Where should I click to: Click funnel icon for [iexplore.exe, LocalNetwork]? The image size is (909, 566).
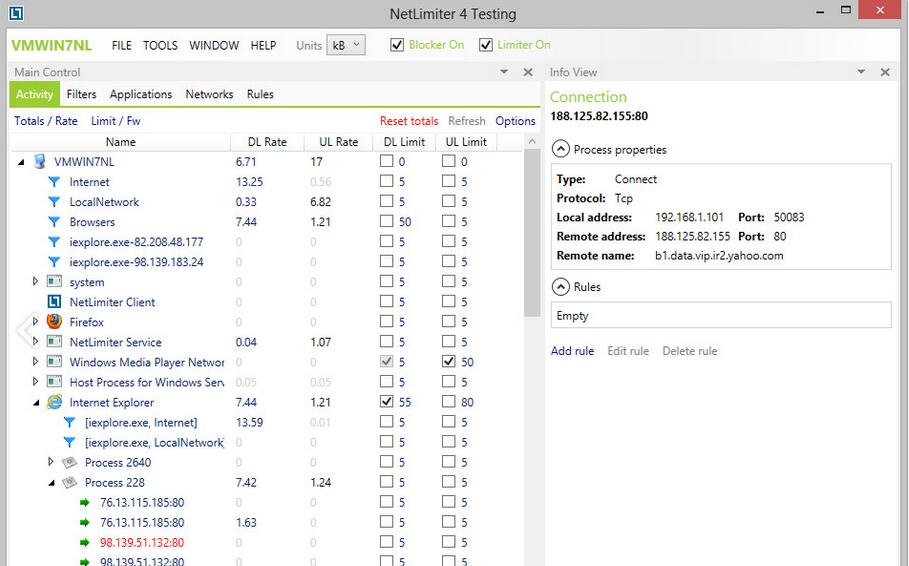(x=70, y=442)
